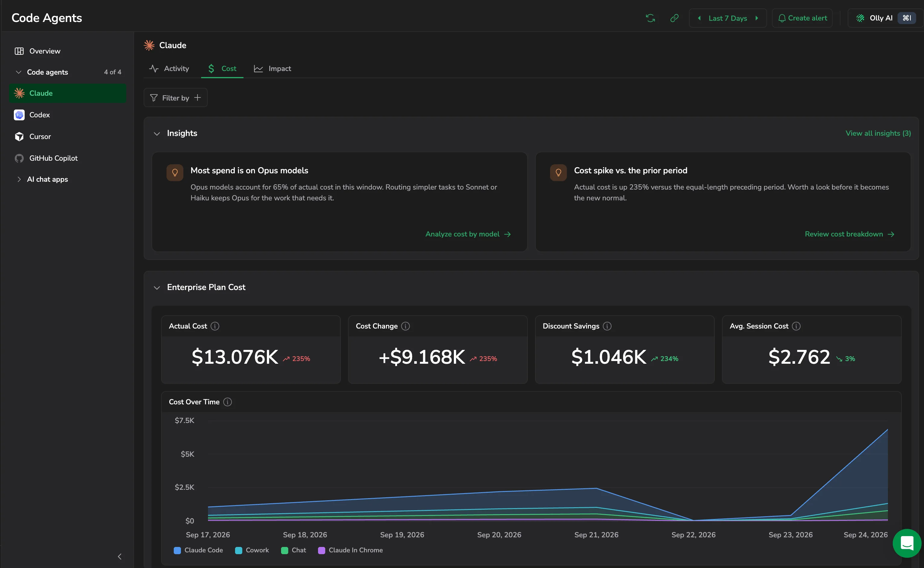Select Codex in the sidebar
This screenshot has height=568, width=924.
point(68,115)
